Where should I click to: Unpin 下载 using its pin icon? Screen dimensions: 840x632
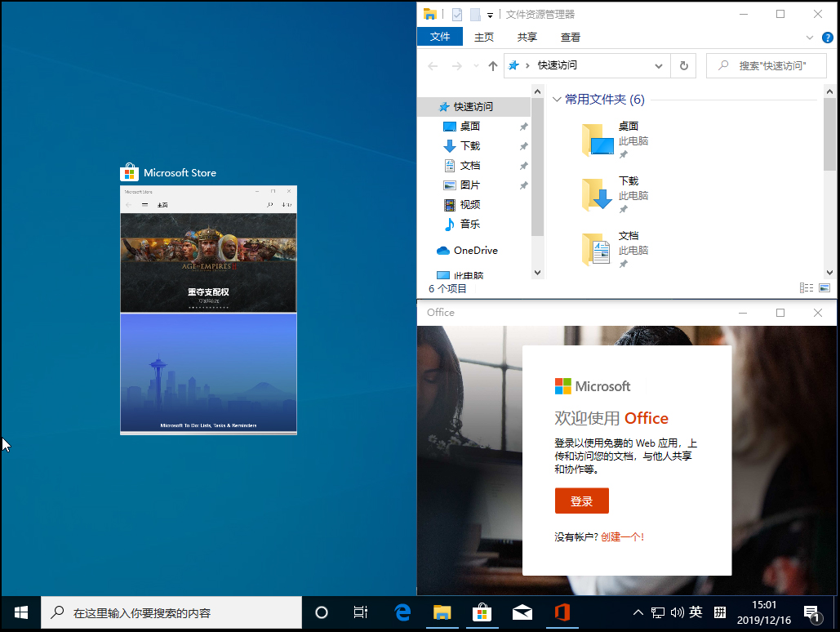click(523, 145)
